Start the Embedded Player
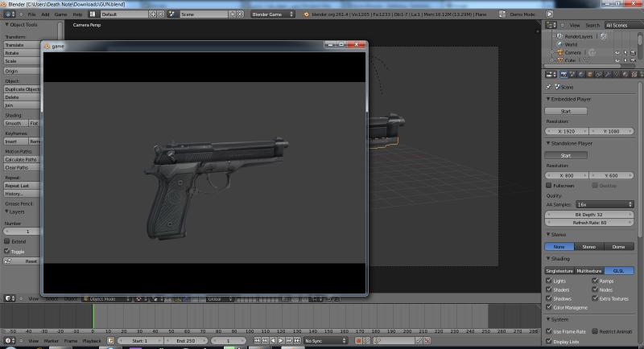This screenshot has height=349, width=644. point(566,111)
